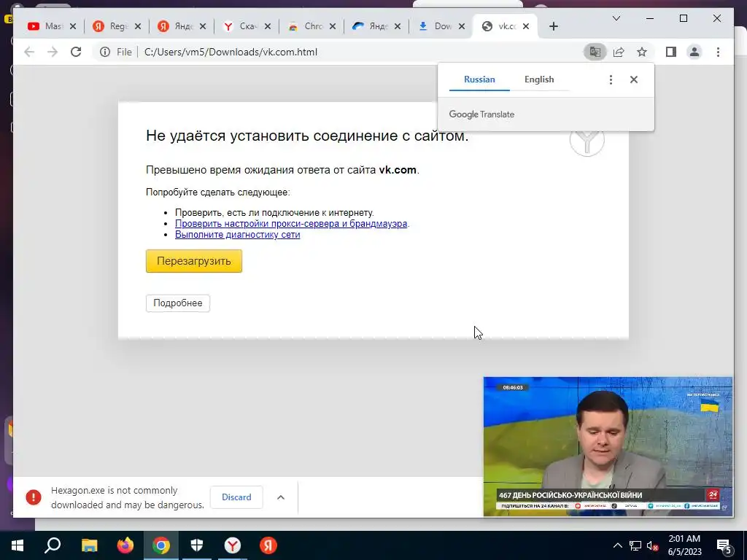The width and height of the screenshot is (747, 560).
Task: Click the File info icon in address bar
Action: coord(105,52)
